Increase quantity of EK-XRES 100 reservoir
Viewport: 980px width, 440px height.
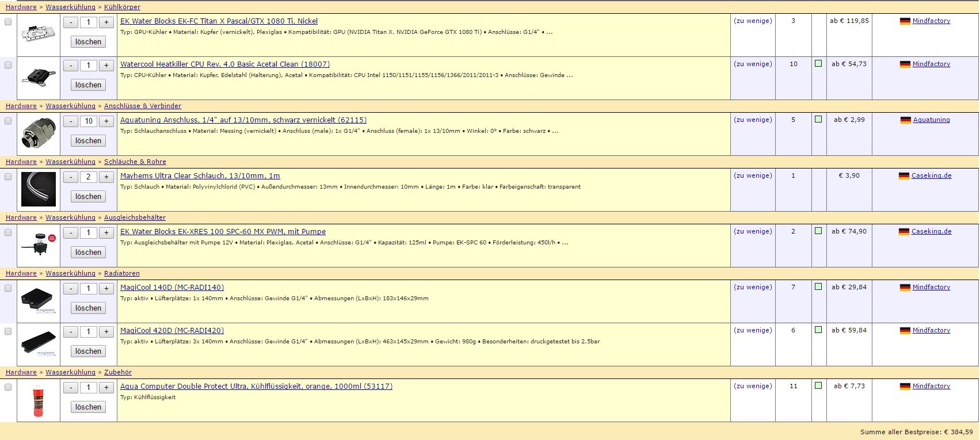[x=106, y=233]
